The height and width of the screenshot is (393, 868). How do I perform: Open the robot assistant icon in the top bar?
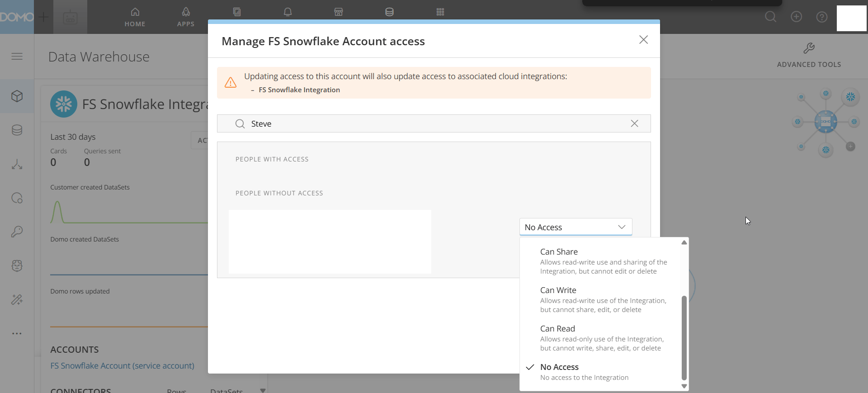point(70,17)
